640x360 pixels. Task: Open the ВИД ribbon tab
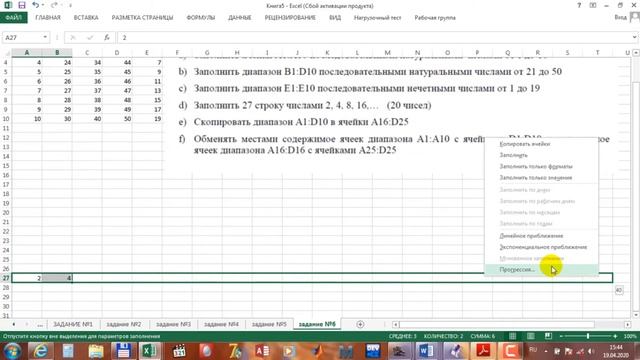coord(335,18)
